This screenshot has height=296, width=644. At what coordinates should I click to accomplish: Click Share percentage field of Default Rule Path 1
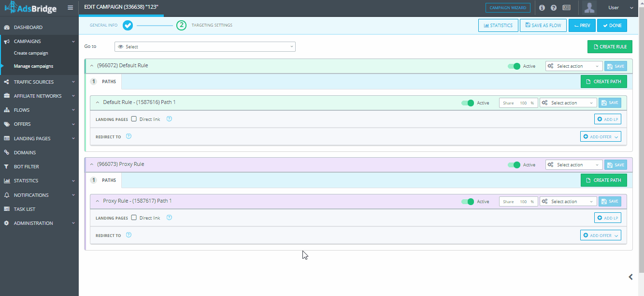click(x=518, y=103)
